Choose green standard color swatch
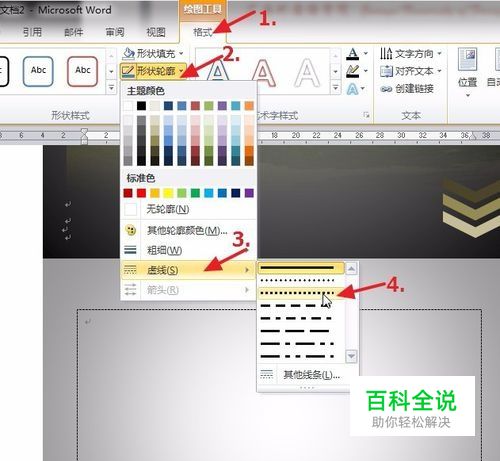Viewport: 500px width, 461px height. pyautogui.click(x=195, y=193)
